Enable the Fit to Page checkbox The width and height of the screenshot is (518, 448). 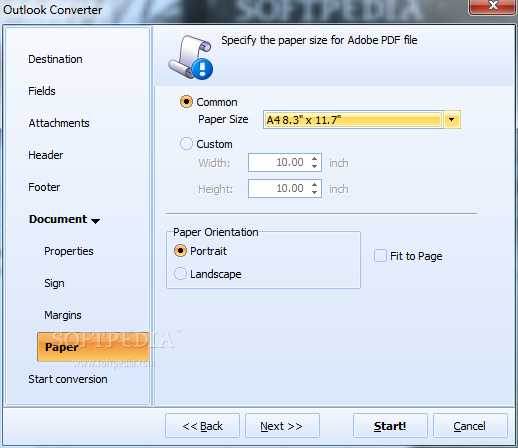(x=380, y=256)
